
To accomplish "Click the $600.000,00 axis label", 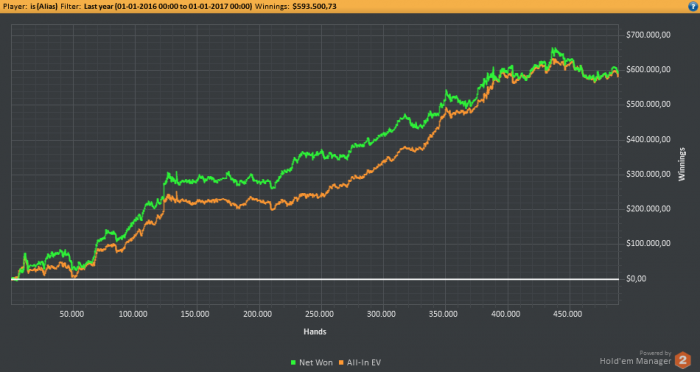I will coord(648,70).
